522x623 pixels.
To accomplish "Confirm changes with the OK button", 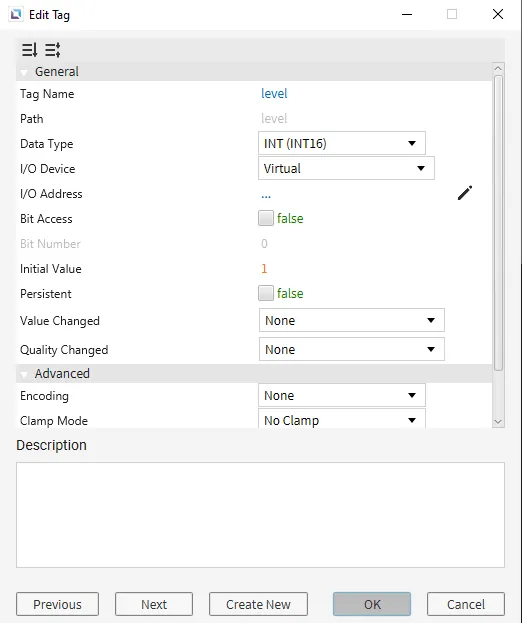I will click(372, 604).
